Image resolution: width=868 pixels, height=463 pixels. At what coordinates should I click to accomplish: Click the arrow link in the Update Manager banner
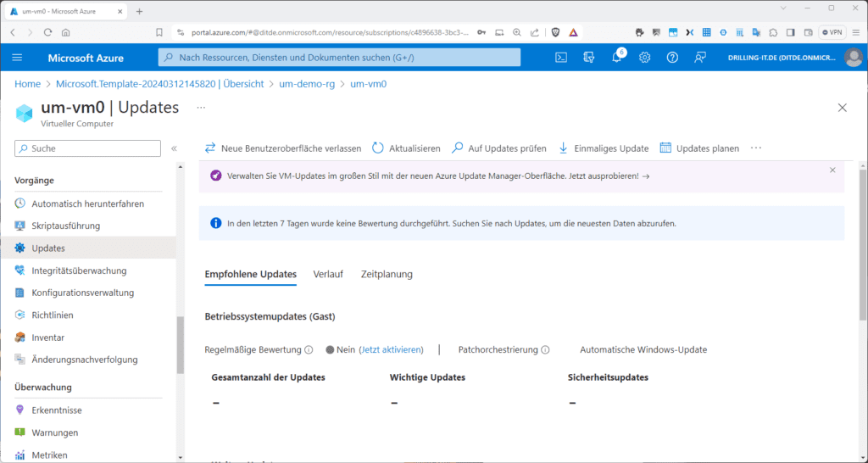pyautogui.click(x=645, y=176)
